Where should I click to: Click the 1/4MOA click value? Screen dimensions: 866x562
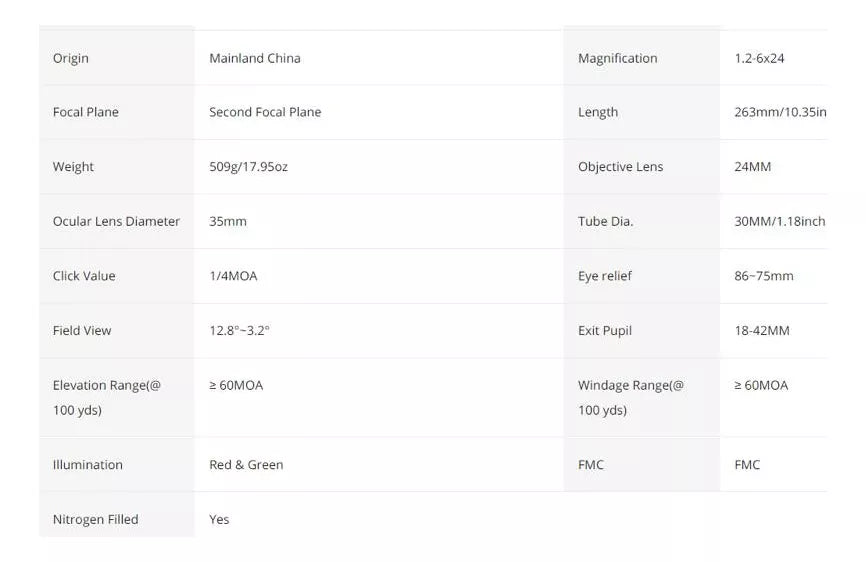click(233, 276)
